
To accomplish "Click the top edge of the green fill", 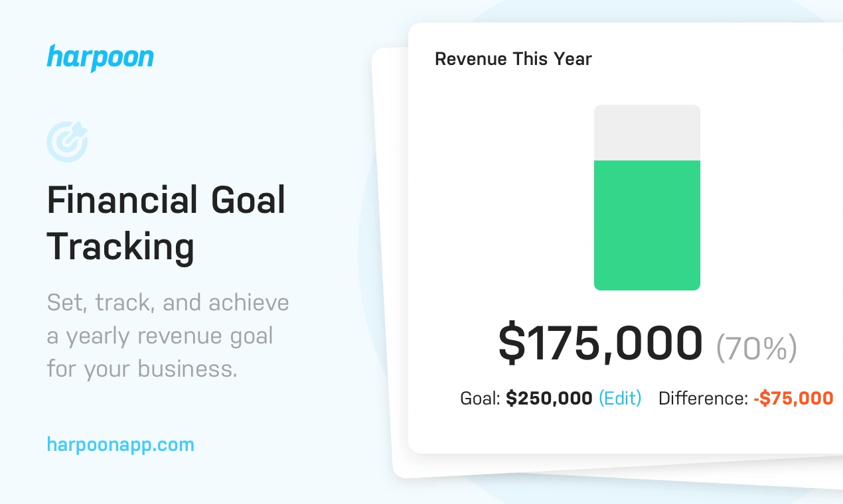I will 647,162.
